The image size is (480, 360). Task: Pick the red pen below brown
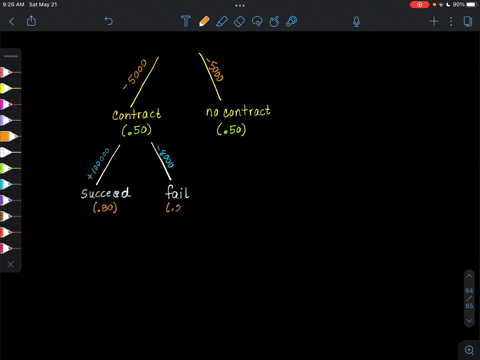pyautogui.click(x=10, y=232)
